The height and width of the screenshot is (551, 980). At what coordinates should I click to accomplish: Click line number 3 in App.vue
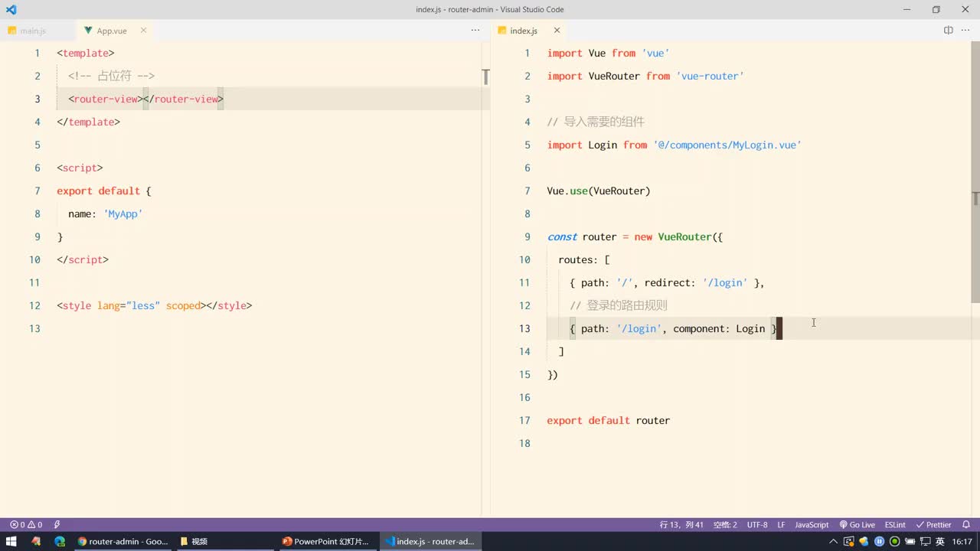[37, 99]
